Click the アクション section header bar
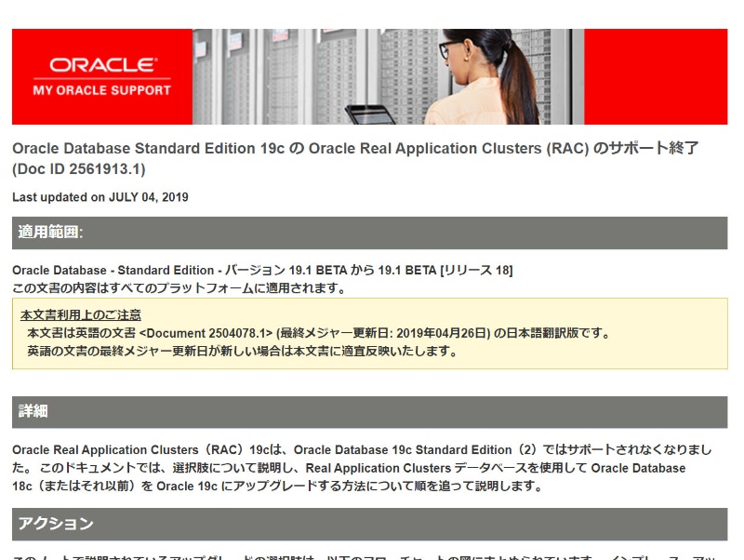The image size is (744, 560). click(369, 524)
